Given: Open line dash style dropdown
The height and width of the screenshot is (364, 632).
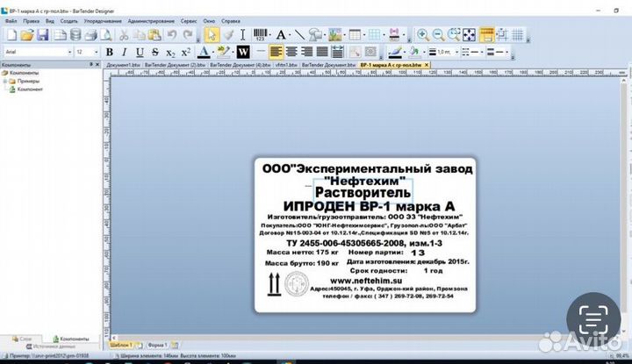Looking at the screenshot, I should [482, 52].
